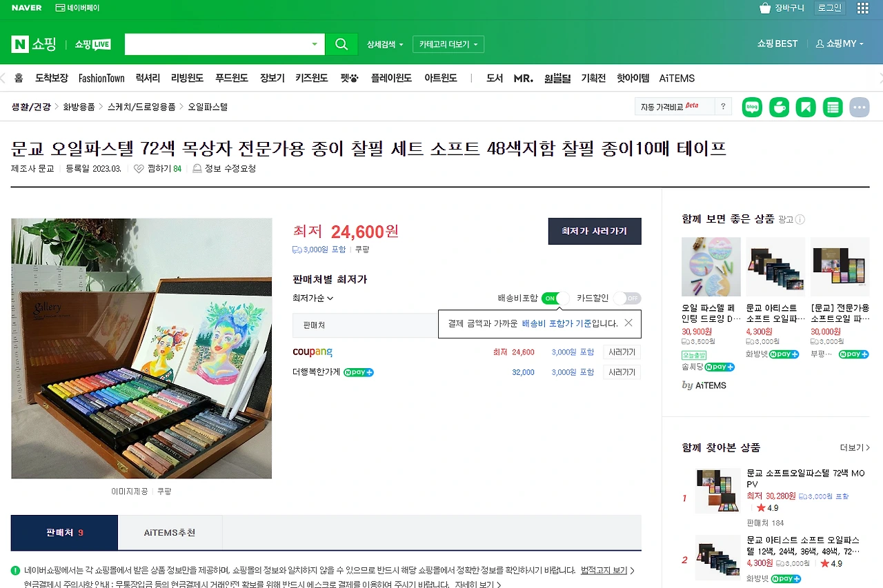Go to the N 쇼핑 home logo
Screen dimensions: 883x588
(34, 44)
